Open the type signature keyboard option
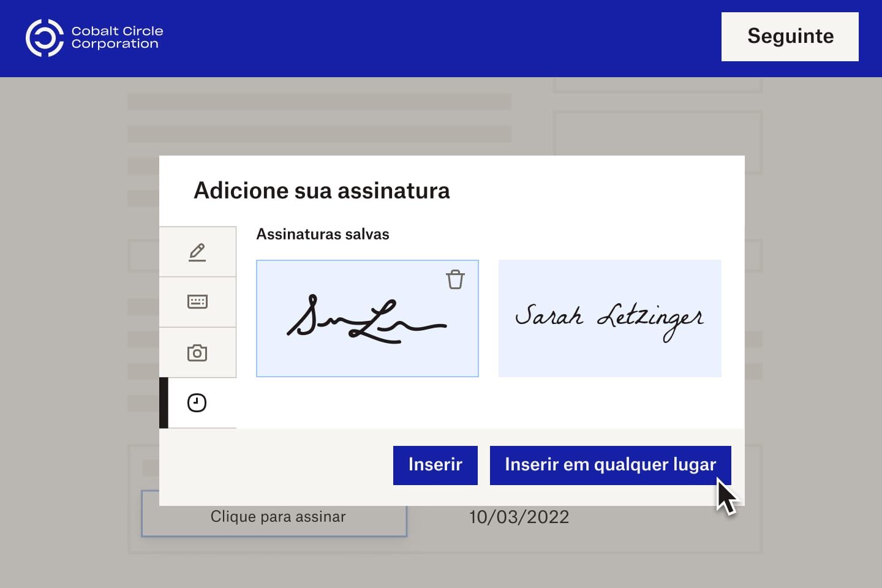 point(197,301)
